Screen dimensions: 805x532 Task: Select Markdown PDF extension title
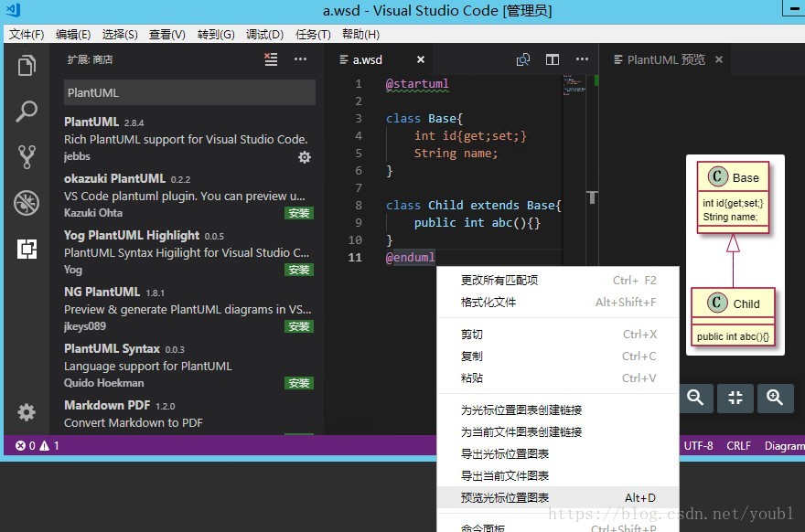click(x=107, y=405)
